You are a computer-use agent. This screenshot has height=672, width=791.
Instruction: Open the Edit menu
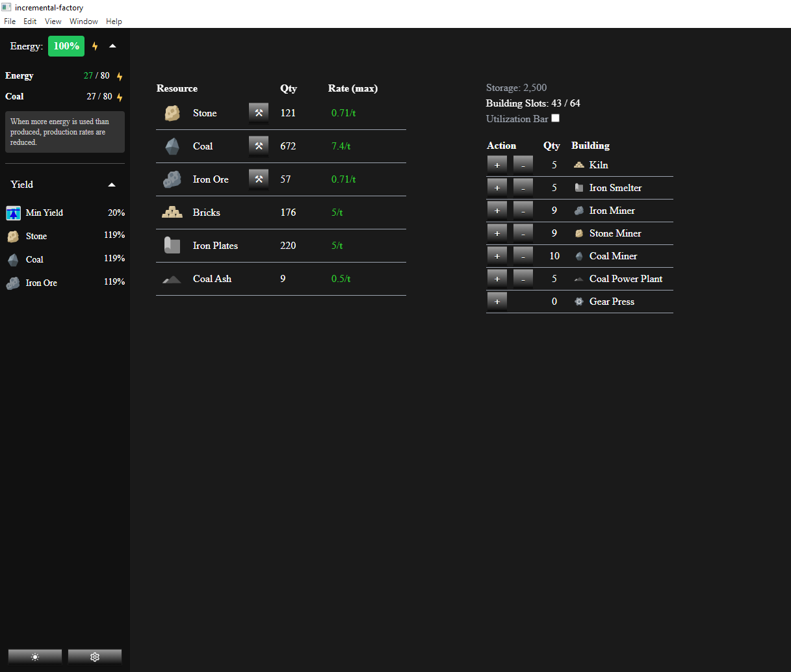(x=30, y=21)
